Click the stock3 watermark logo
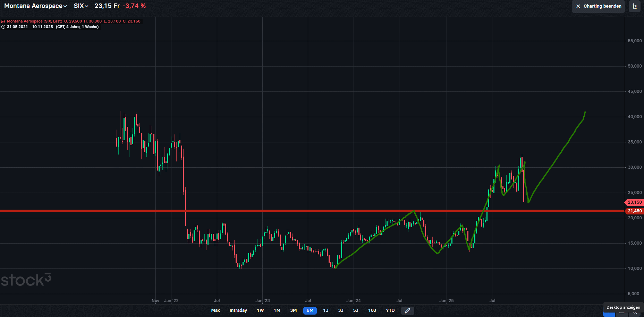This screenshot has width=644, height=317. (26, 280)
